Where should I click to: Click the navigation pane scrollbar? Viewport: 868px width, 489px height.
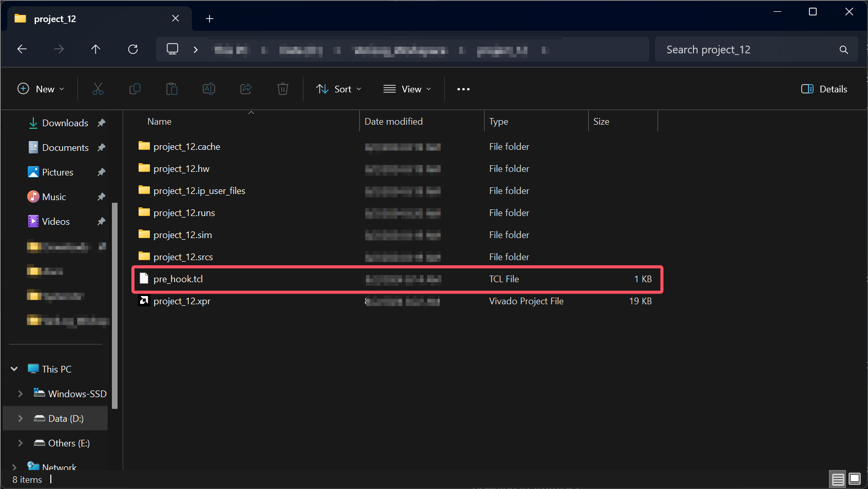pyautogui.click(x=115, y=305)
